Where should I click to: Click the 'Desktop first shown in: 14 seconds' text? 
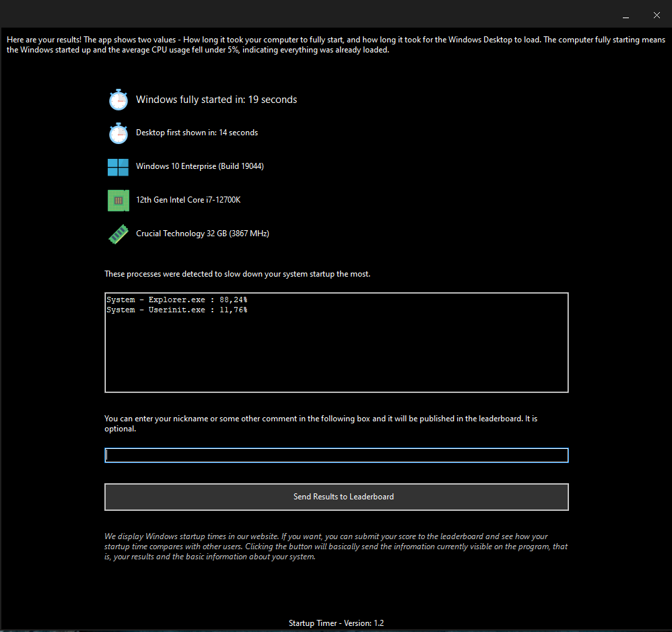point(197,133)
